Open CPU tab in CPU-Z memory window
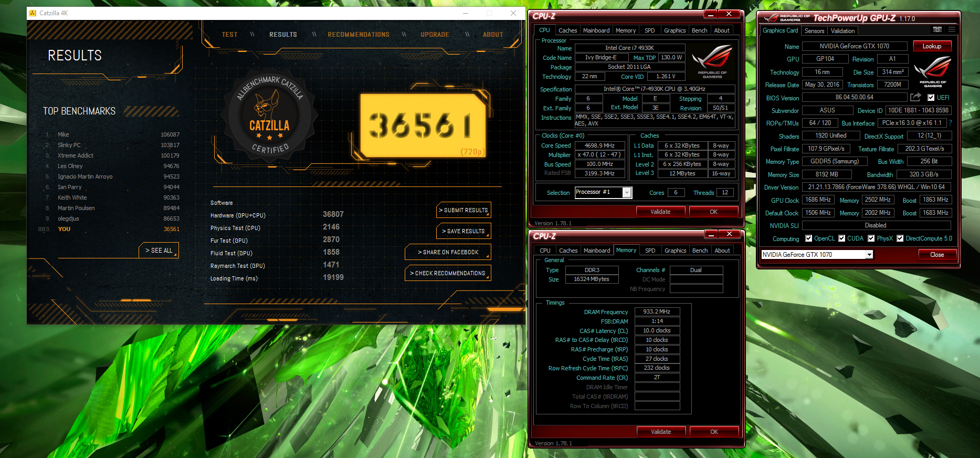The width and height of the screenshot is (980, 458). point(545,251)
